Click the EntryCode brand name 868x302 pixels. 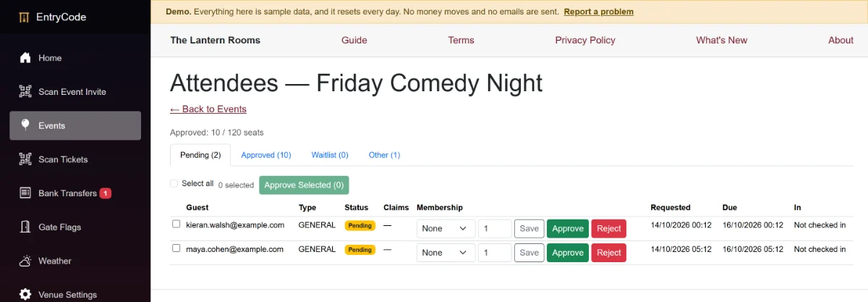pyautogui.click(x=61, y=17)
